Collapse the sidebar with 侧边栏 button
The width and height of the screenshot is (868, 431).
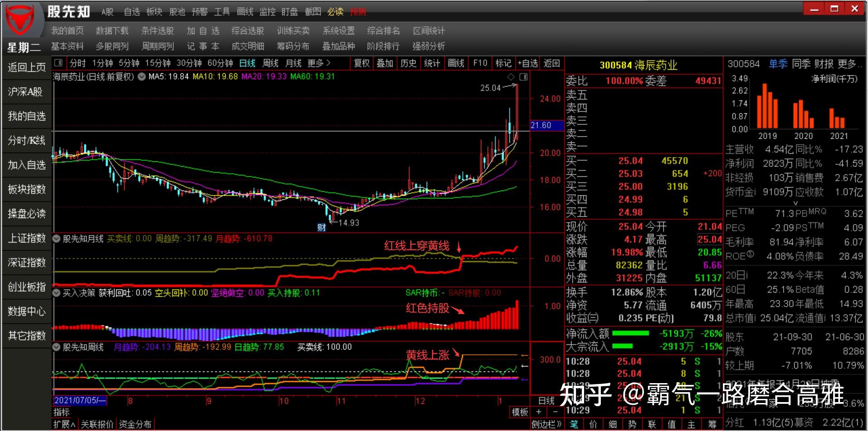click(547, 424)
